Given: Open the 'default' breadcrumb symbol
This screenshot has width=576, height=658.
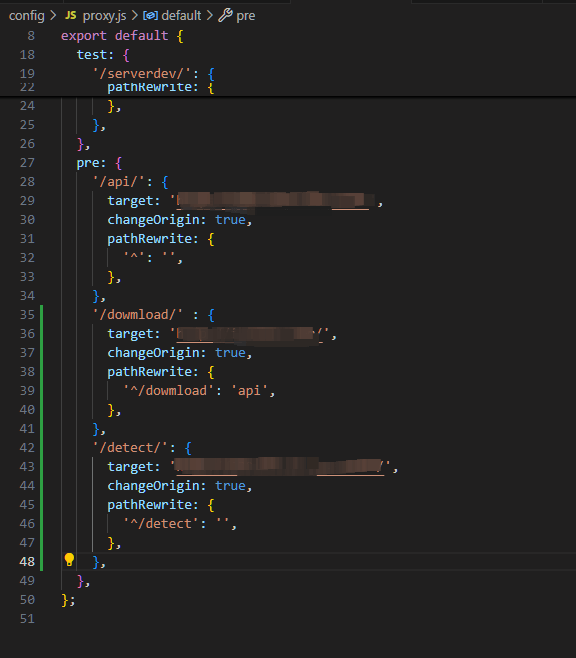Looking at the screenshot, I should pos(181,16).
